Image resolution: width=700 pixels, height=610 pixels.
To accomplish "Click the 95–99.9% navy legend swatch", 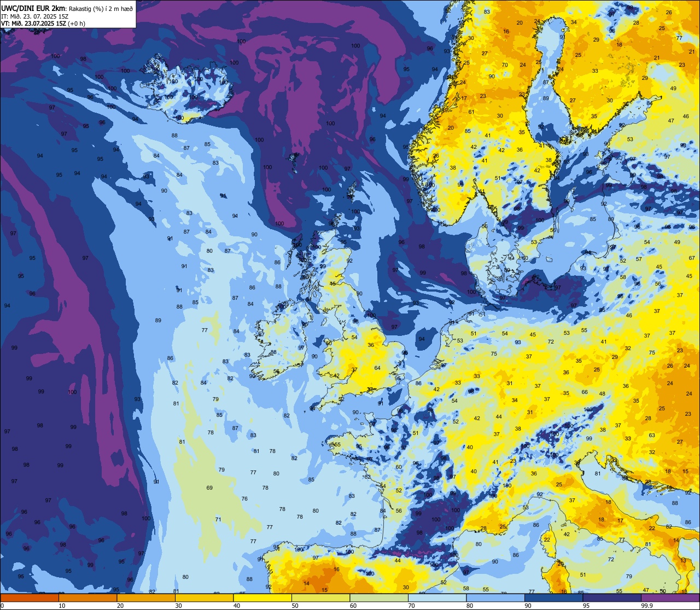I will click(612, 598).
